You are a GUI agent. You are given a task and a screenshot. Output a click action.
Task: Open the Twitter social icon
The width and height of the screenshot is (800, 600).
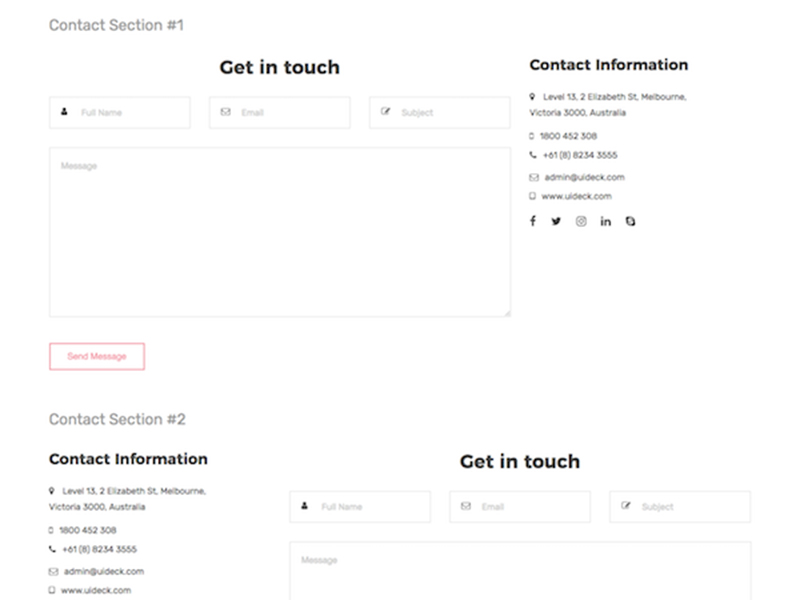coord(556,221)
